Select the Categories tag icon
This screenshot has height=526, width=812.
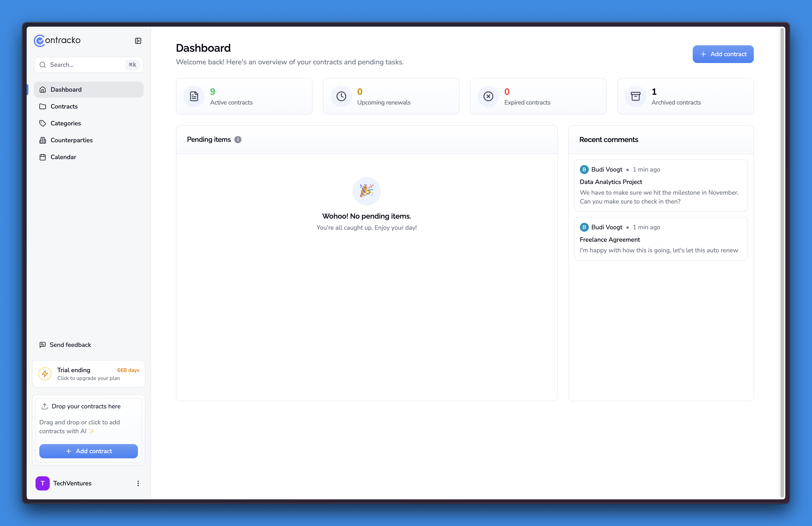pos(43,123)
